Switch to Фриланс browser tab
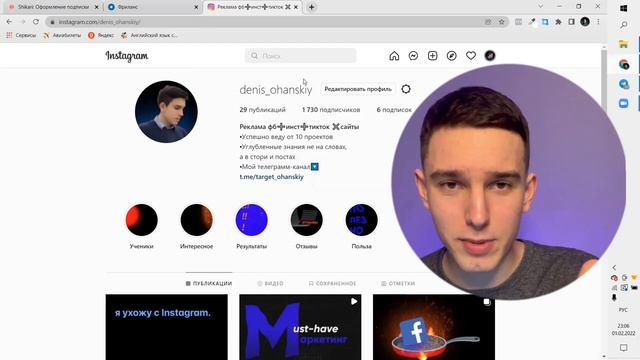Viewport: 640px width, 360px height. 152,7
